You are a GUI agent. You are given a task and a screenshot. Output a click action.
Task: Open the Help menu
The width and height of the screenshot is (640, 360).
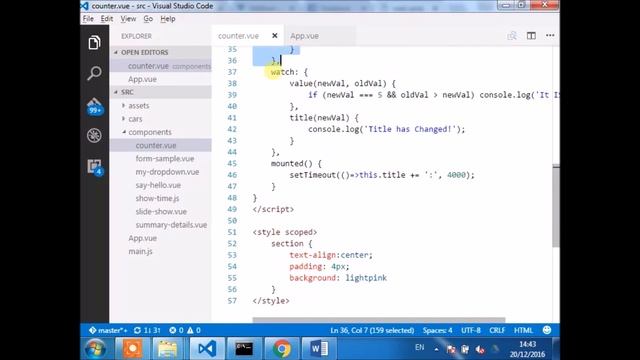(x=168, y=19)
